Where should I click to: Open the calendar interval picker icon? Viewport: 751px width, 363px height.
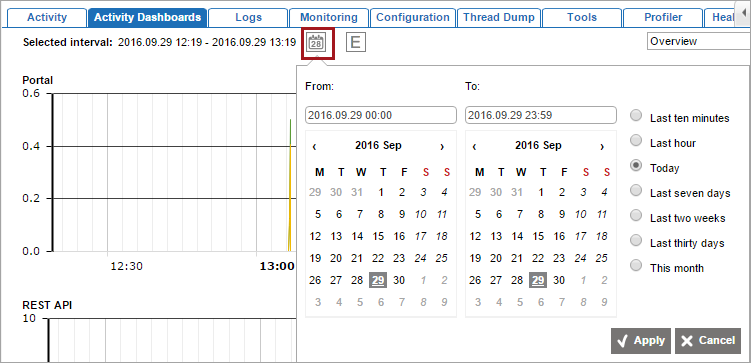[x=316, y=43]
